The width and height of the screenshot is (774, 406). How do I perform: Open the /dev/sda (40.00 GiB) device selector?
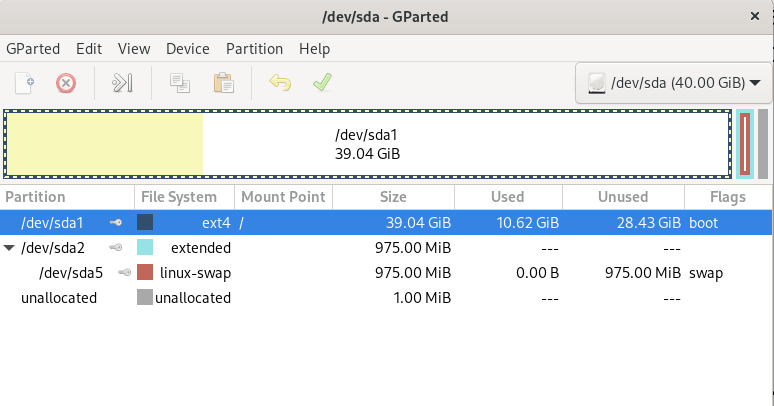673,83
